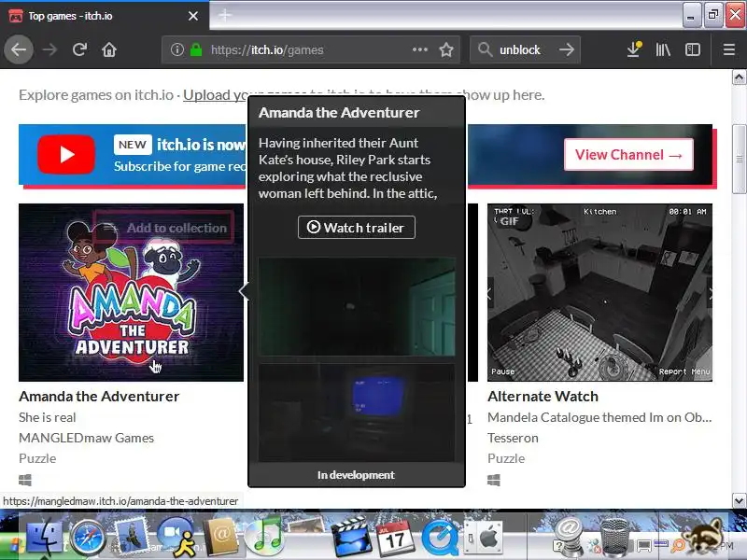Open System Preferences Apple switch icon
This screenshot has height=560, width=747.
tap(483, 538)
